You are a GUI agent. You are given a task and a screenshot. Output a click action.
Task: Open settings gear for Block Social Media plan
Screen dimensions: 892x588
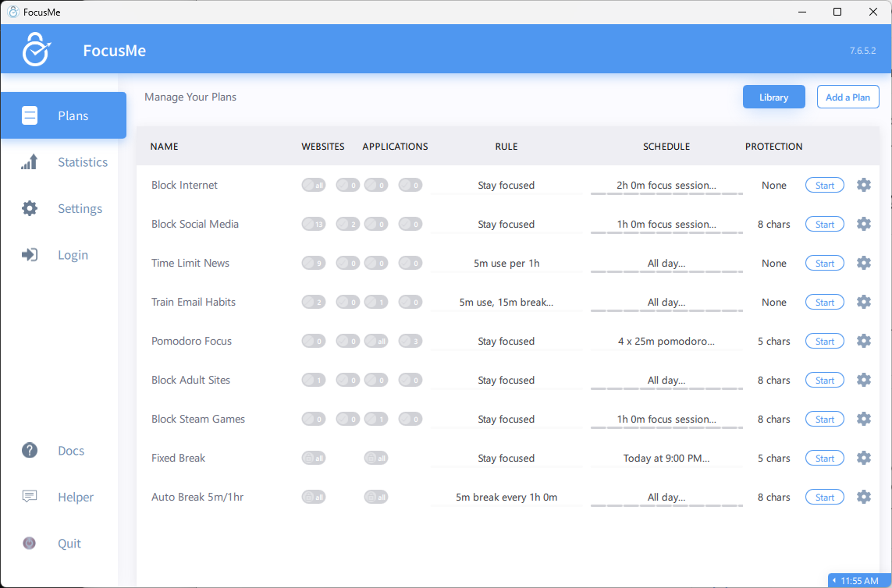[x=864, y=224]
